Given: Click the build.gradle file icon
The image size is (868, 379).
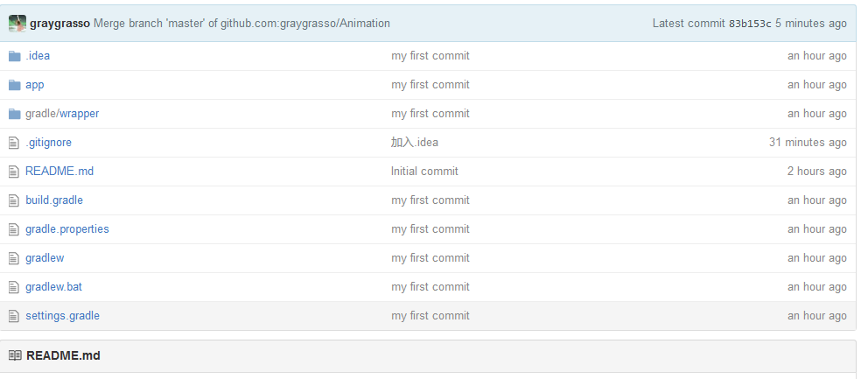Looking at the screenshot, I should pos(14,200).
